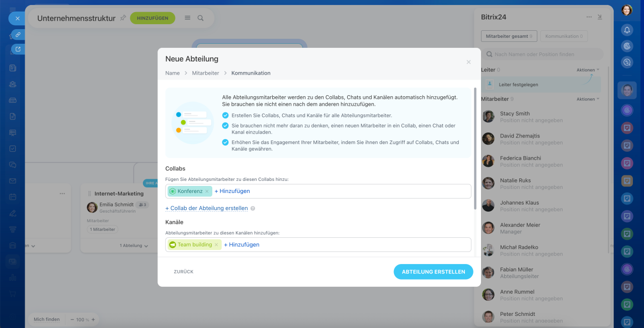Screen dimensions: 644x328
Task: Expand the left card's sub-departments chevron
Action: point(33,246)
